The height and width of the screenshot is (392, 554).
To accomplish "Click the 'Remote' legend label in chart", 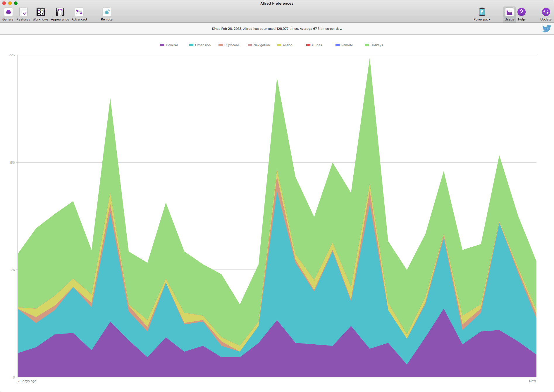I will (x=347, y=45).
